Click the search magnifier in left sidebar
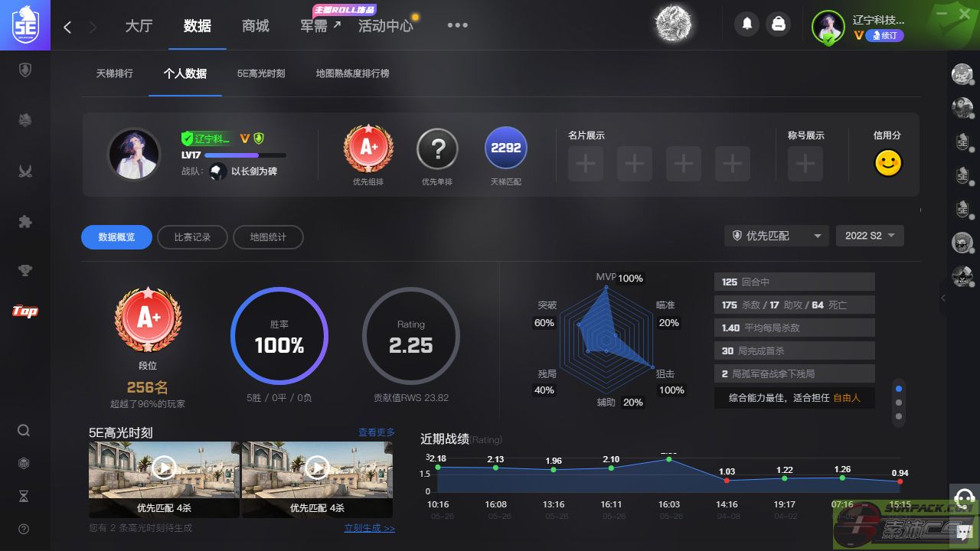The width and height of the screenshot is (980, 551). point(24,430)
